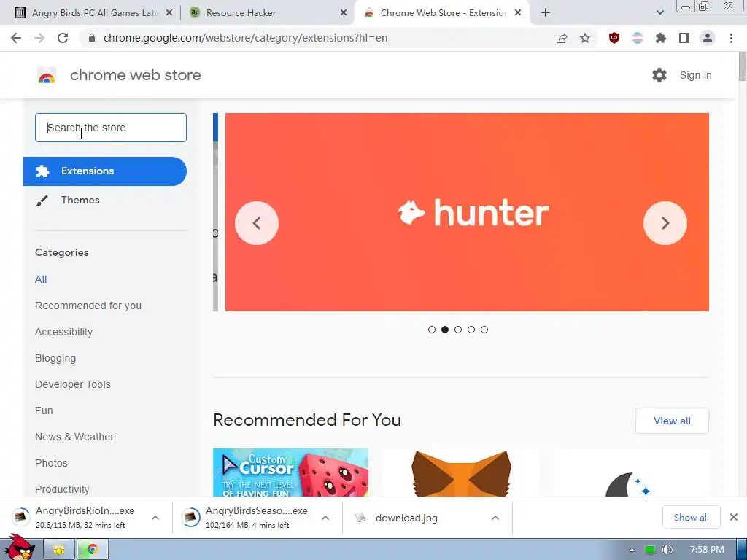Select first carousel indicator dot
Viewport: 747px width, 560px height.
(432, 330)
